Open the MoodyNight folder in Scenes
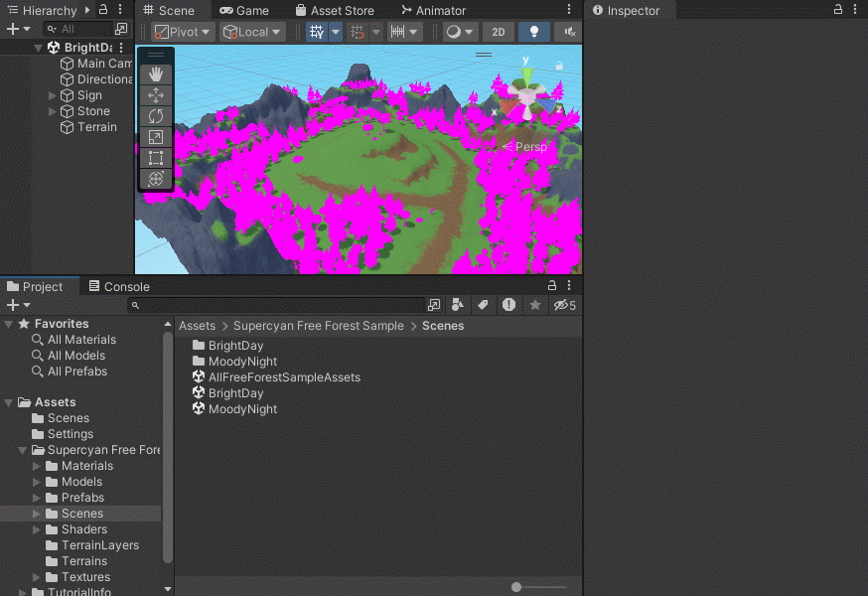868x596 pixels. point(234,362)
